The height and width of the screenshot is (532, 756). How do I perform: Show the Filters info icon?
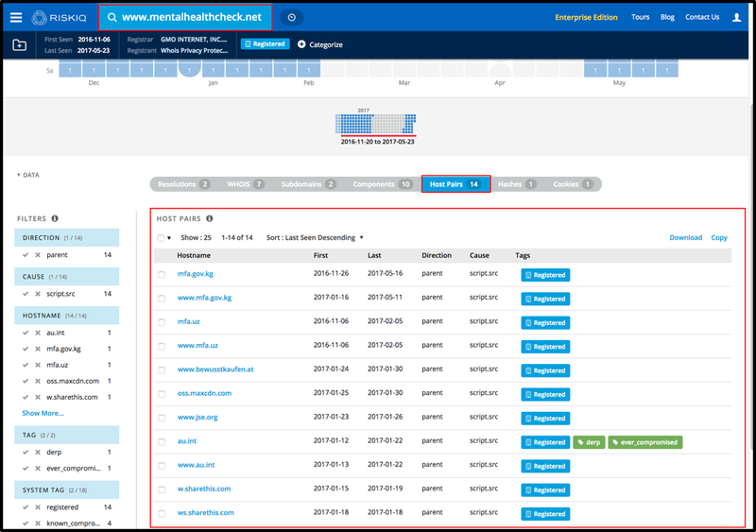(55, 218)
